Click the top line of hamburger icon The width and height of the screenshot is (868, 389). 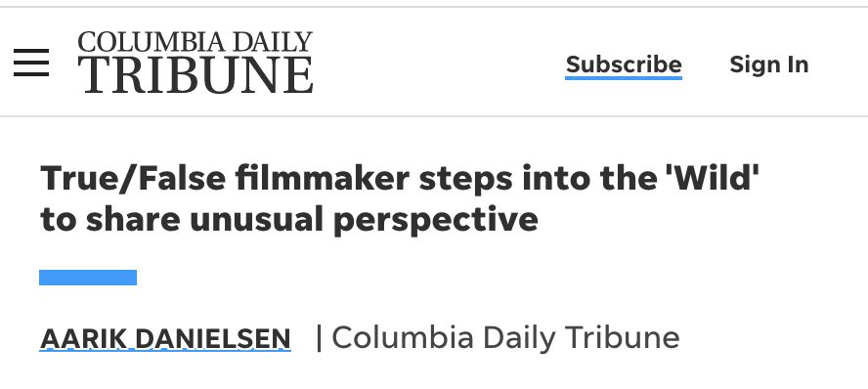click(x=31, y=51)
